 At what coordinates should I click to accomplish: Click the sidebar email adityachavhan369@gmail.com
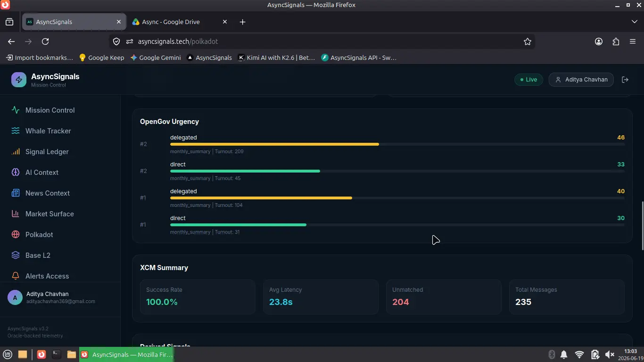tap(61, 301)
